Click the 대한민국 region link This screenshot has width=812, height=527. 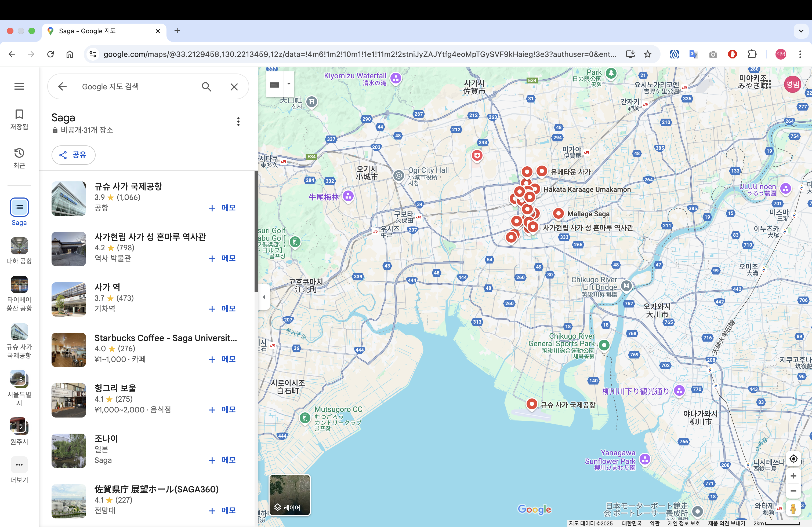(x=632, y=523)
